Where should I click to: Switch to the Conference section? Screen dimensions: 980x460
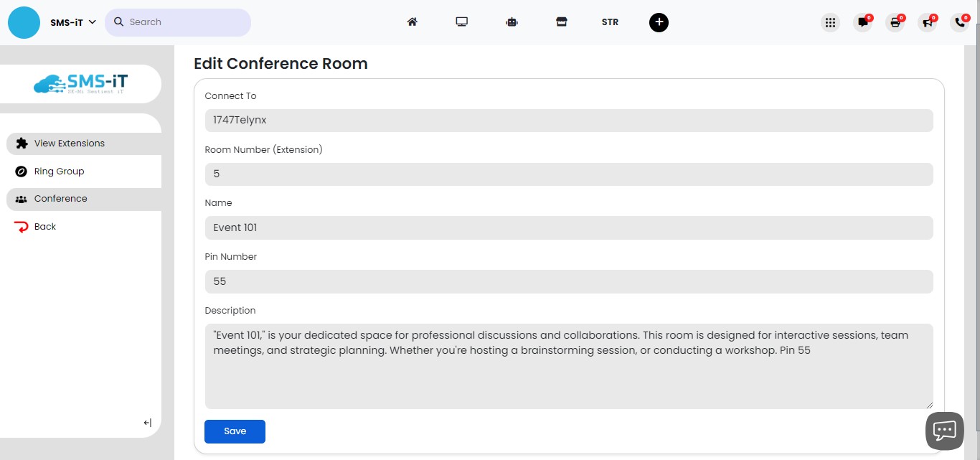(60, 198)
